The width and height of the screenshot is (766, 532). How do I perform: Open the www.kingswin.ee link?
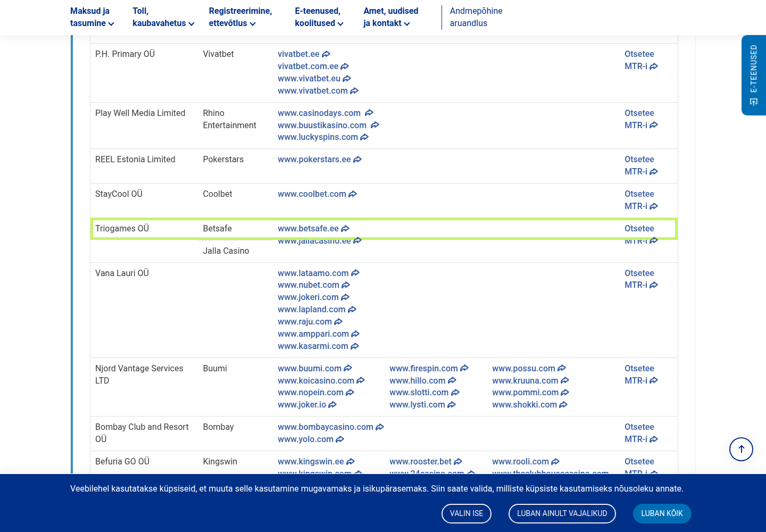pyautogui.click(x=316, y=462)
